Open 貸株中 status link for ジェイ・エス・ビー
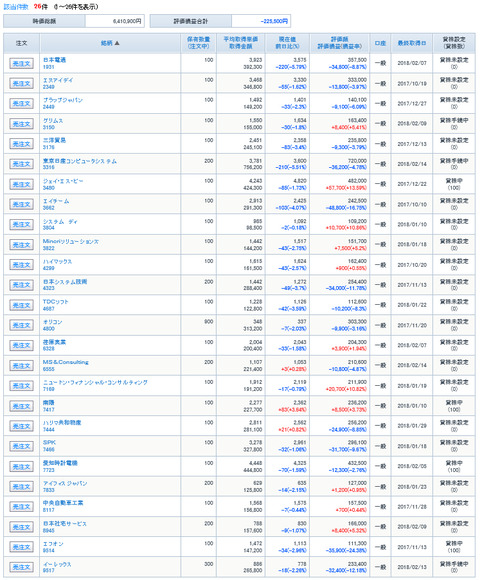 [x=454, y=181]
